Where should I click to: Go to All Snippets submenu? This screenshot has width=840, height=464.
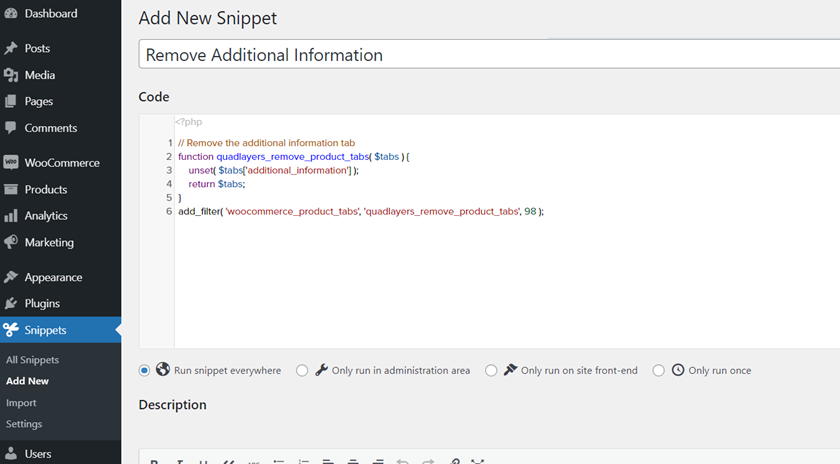[x=32, y=360]
